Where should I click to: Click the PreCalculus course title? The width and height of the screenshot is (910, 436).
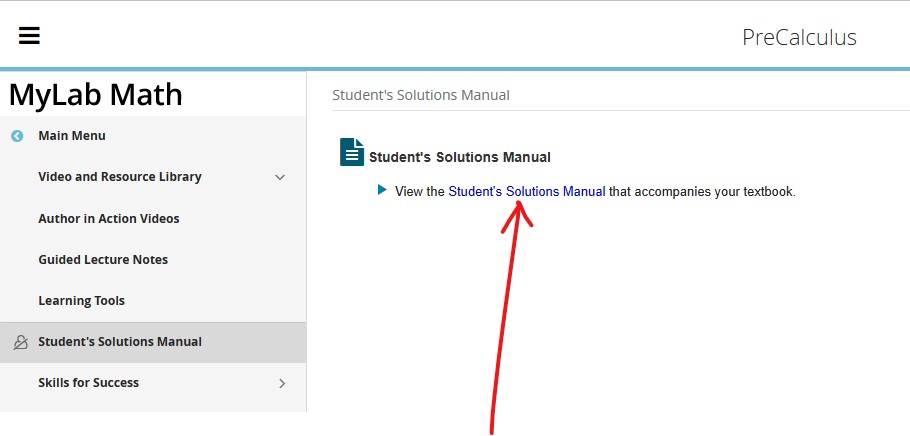[799, 37]
